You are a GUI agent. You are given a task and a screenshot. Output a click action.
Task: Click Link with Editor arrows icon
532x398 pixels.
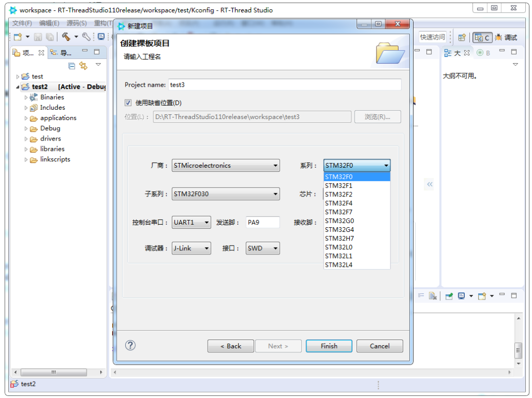tap(84, 66)
